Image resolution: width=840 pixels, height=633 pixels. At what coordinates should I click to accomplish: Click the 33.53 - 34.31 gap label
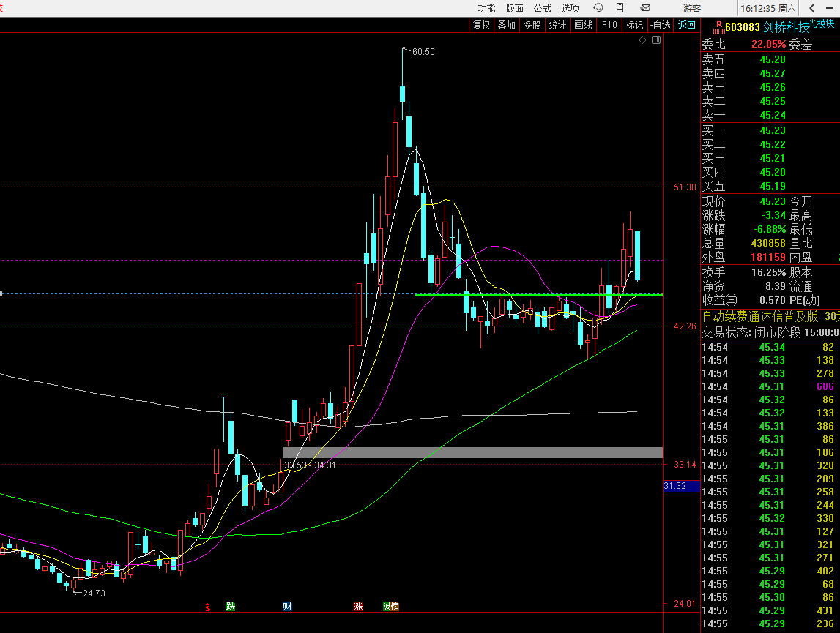click(311, 465)
